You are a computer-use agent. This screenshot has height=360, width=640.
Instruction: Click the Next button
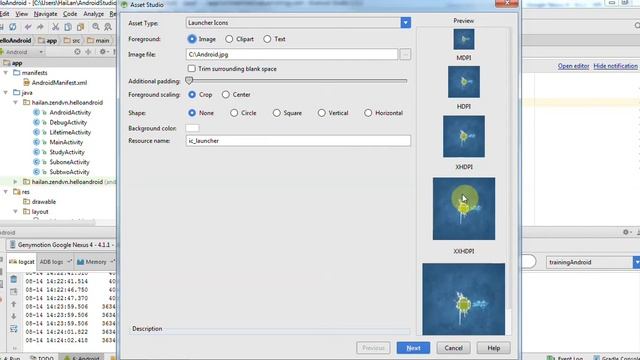(413, 348)
